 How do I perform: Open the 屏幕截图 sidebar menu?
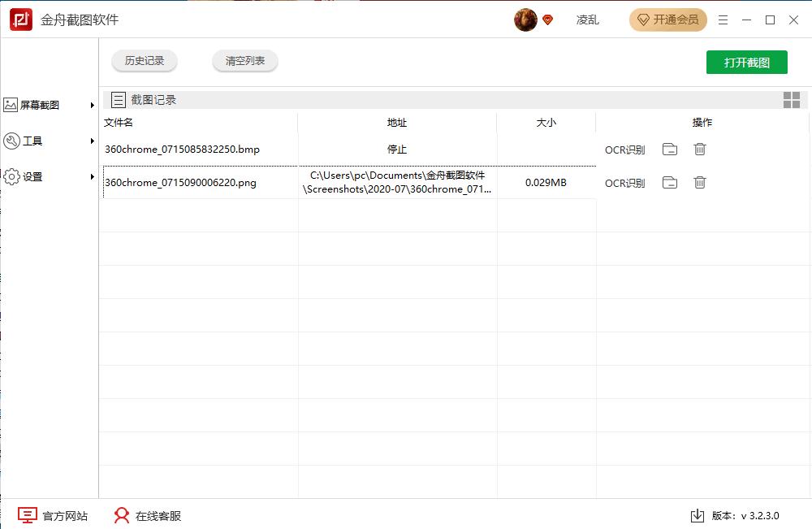(x=50, y=105)
